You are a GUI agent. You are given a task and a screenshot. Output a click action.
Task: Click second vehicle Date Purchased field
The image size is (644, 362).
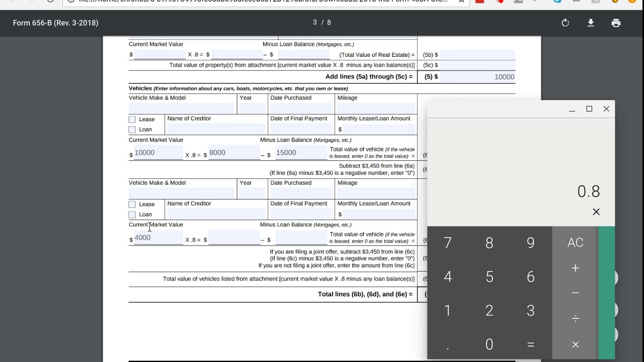coord(301,193)
